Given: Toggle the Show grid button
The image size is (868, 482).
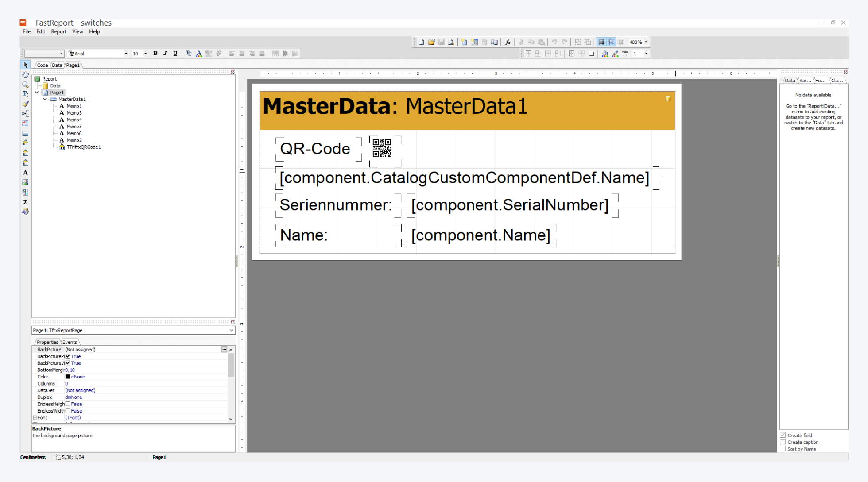Looking at the screenshot, I should 601,42.
